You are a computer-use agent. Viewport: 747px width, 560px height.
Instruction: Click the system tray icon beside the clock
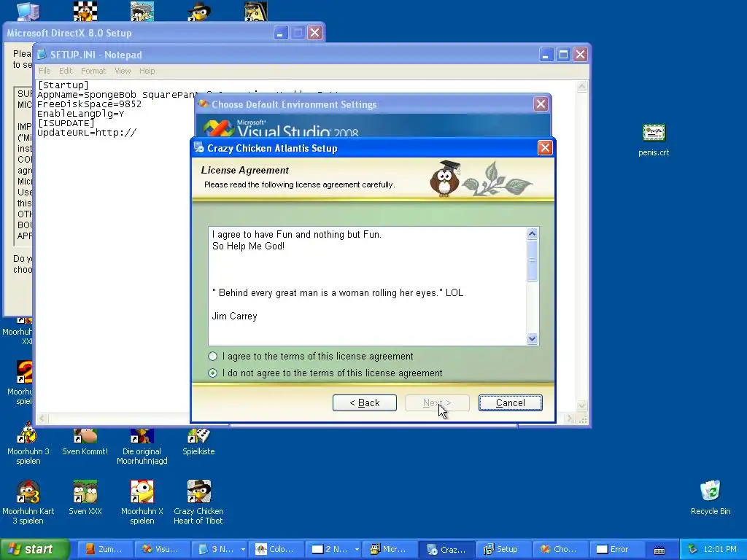692,549
